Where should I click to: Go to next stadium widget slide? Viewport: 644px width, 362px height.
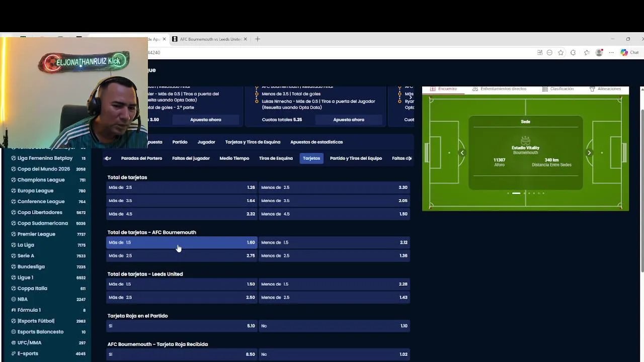(x=589, y=153)
